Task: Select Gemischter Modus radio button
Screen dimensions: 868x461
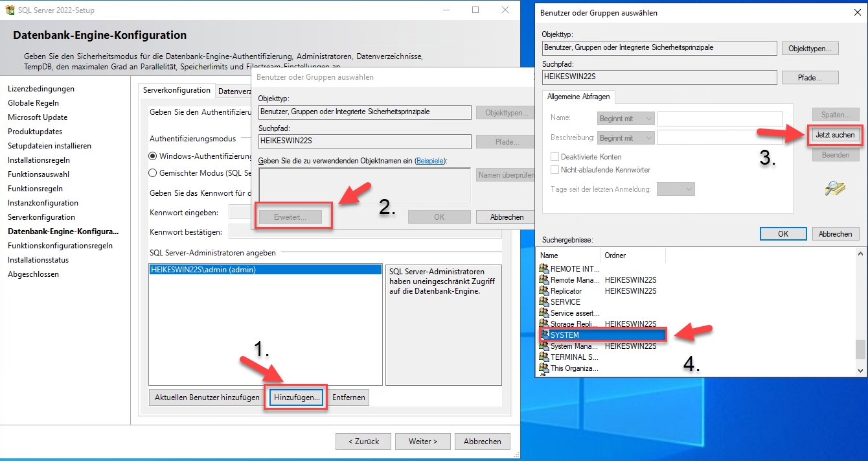Action: coord(153,173)
